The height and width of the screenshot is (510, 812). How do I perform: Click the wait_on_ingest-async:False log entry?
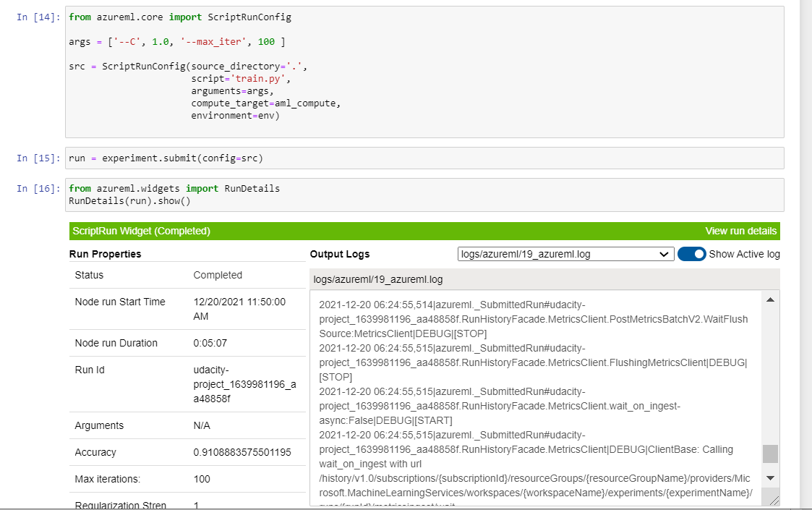(x=500, y=406)
